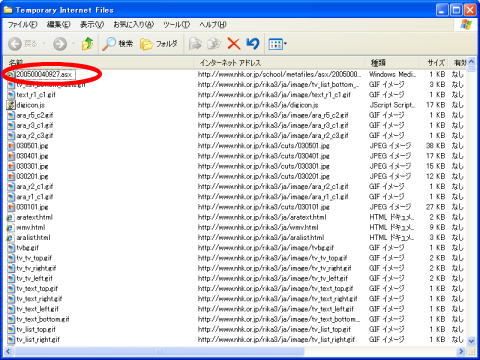This screenshot has width=480, height=360.
Task: Click the Windows Medi... type cell
Action: [x=392, y=74]
